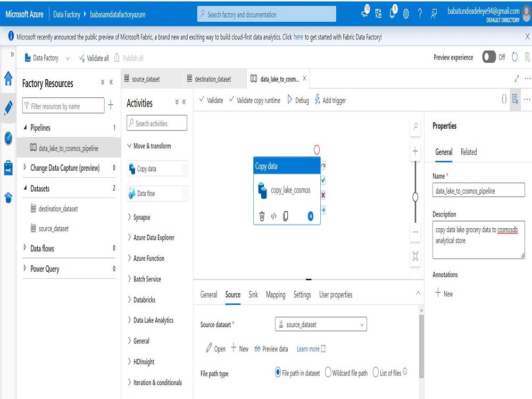532x399 pixels.
Task: Click the pipeline Name input field
Action: point(478,190)
